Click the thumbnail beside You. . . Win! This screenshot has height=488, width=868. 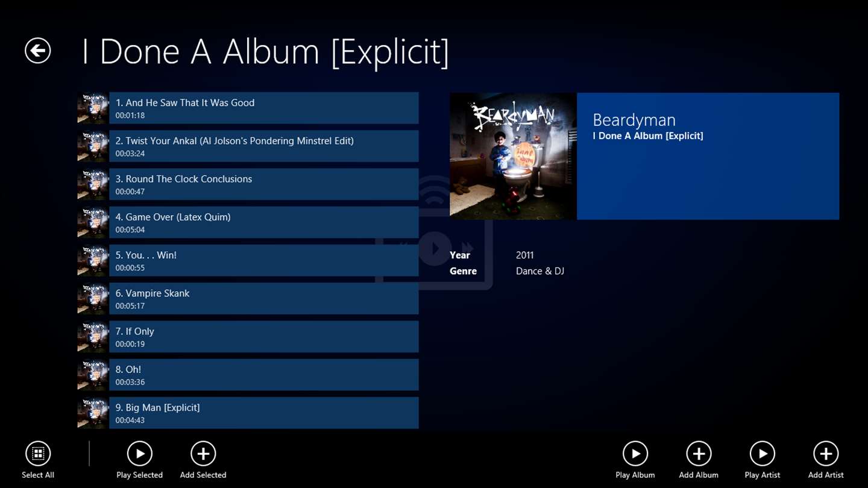tap(93, 260)
